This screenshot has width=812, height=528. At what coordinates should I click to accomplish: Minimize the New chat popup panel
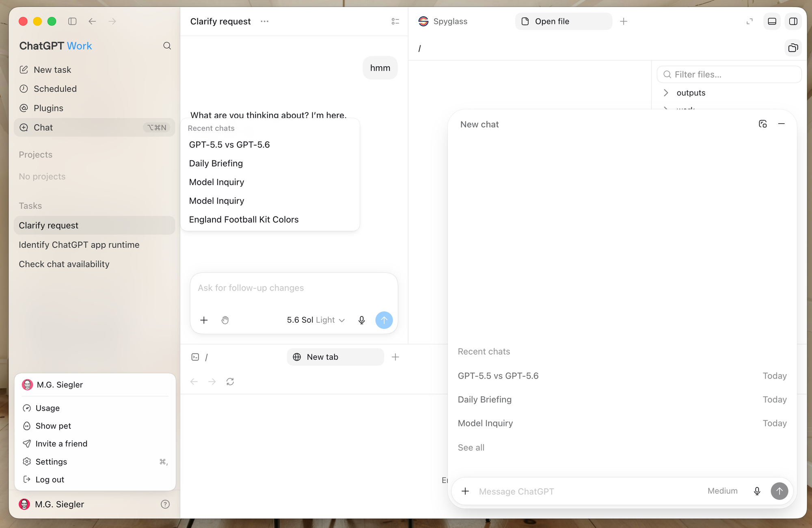pos(781,124)
